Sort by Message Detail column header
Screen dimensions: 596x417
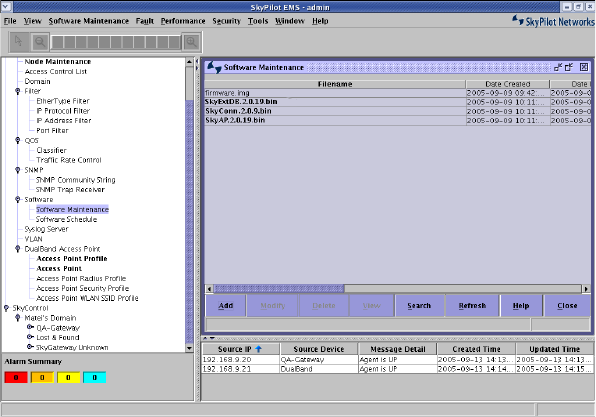398,349
